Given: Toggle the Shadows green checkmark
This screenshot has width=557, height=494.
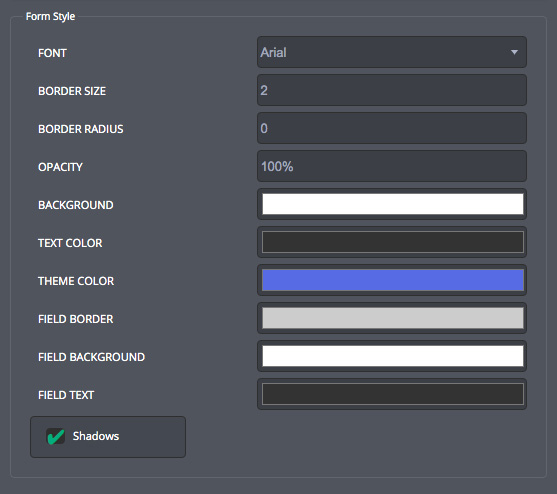Looking at the screenshot, I should [56, 436].
